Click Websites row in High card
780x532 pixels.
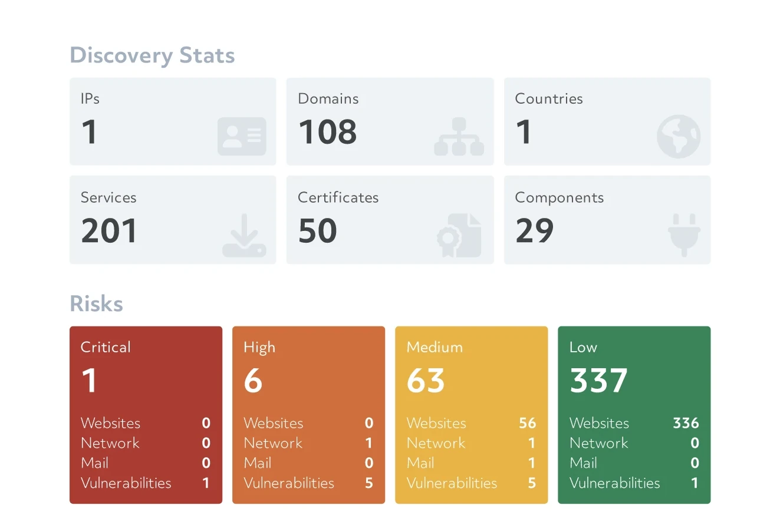(x=308, y=423)
